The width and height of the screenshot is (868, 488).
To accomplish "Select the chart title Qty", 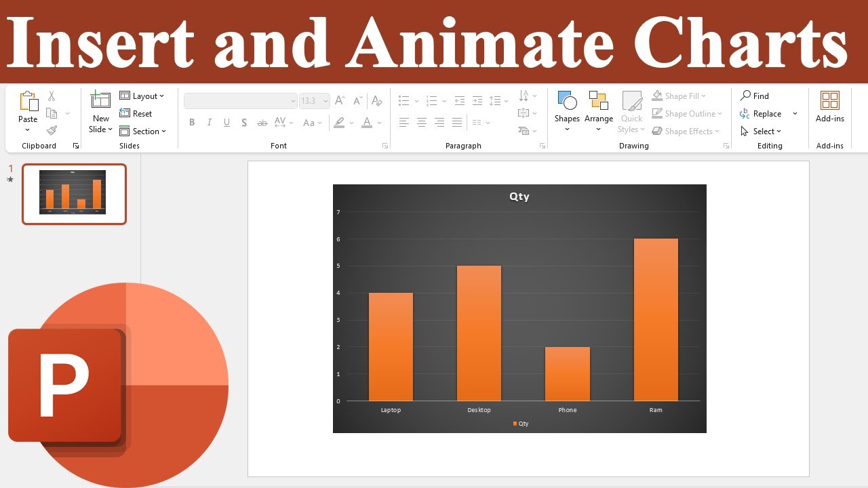I will [x=519, y=197].
